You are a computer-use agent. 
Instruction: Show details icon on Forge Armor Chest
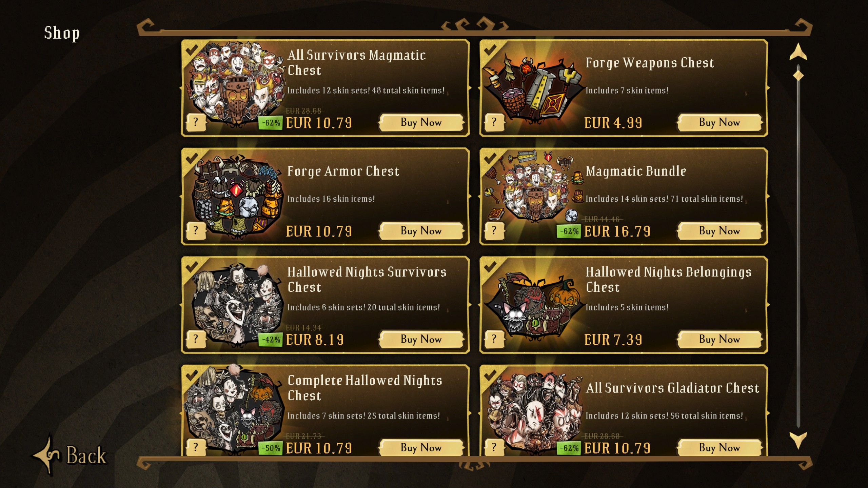[x=196, y=230]
